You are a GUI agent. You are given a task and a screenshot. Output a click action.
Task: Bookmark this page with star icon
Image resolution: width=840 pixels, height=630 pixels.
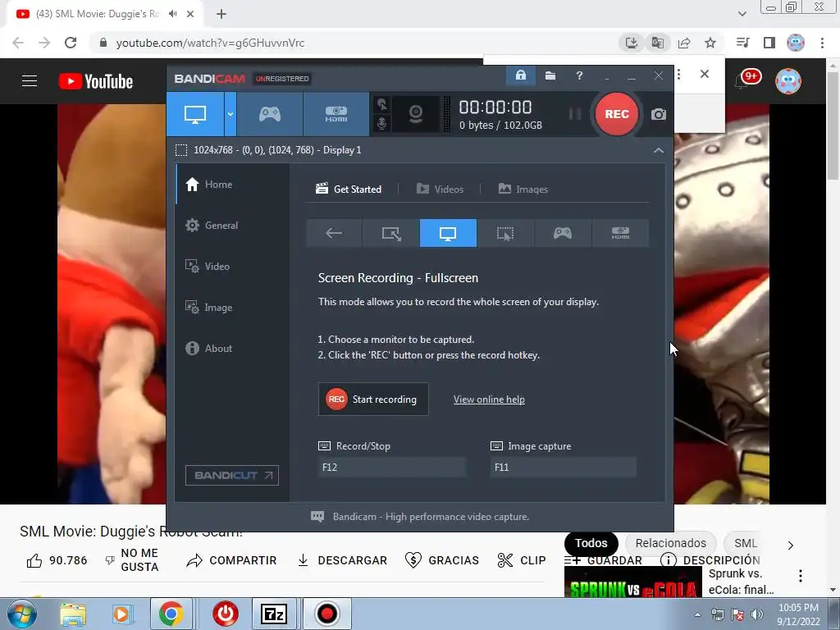pyautogui.click(x=710, y=43)
